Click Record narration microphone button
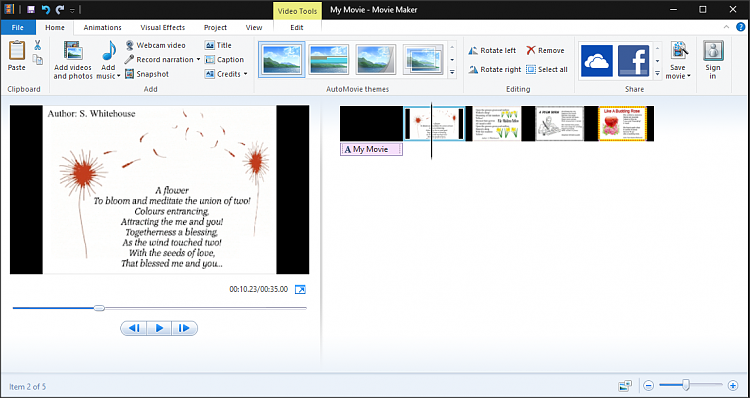 [159, 60]
